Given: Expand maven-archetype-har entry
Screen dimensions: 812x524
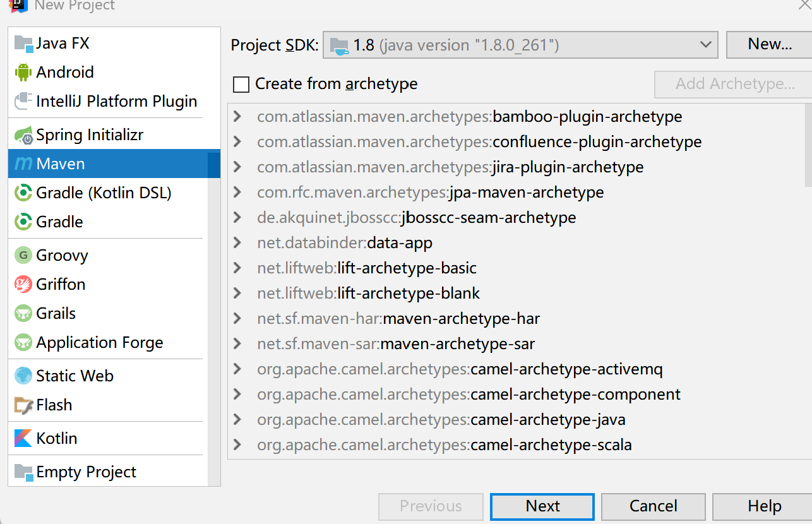Looking at the screenshot, I should [237, 319].
